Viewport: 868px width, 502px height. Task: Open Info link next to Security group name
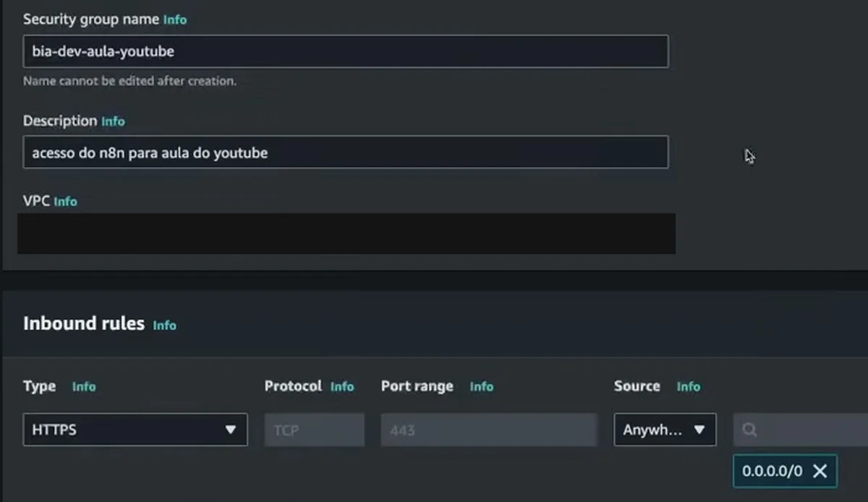click(x=175, y=20)
